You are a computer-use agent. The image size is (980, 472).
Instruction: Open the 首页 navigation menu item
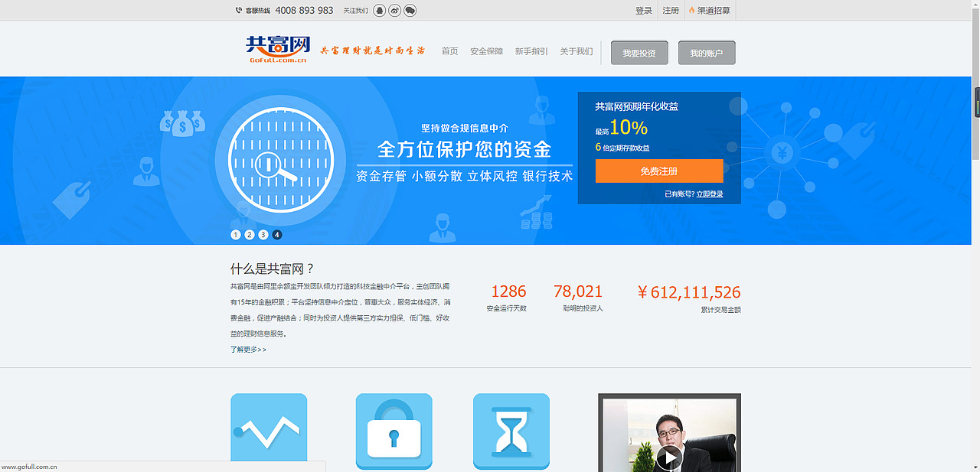pyautogui.click(x=449, y=50)
